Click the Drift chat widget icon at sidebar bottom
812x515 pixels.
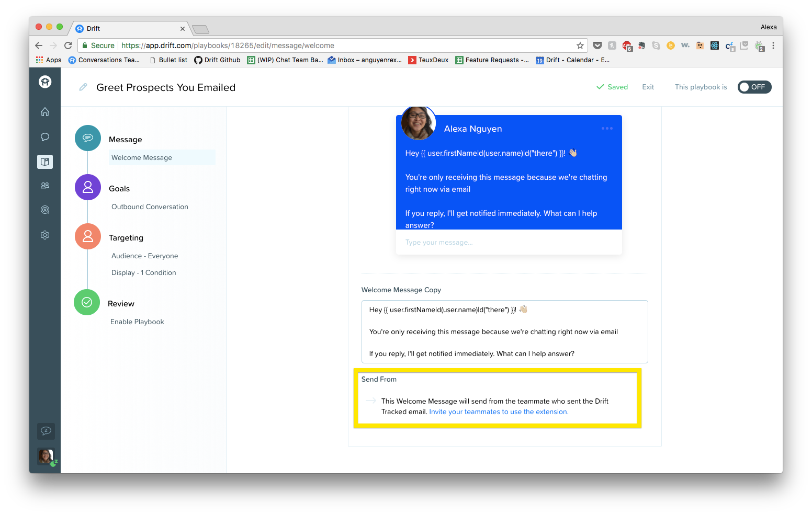(46, 431)
